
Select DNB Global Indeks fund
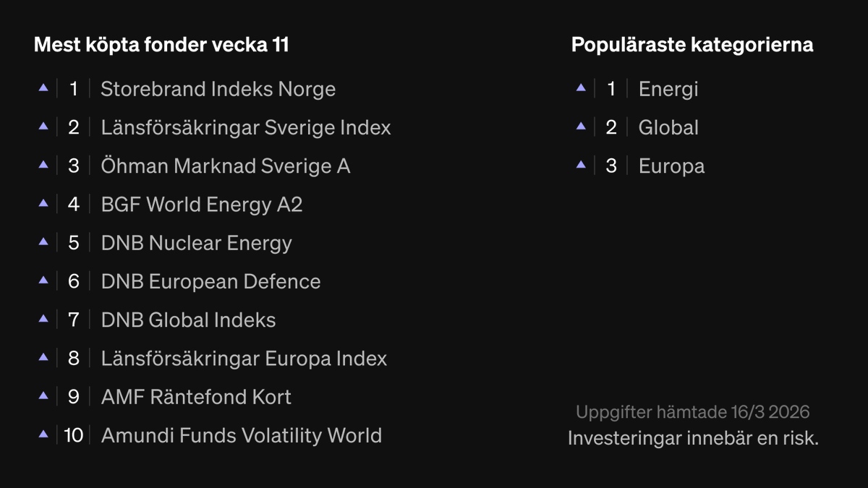pos(188,320)
